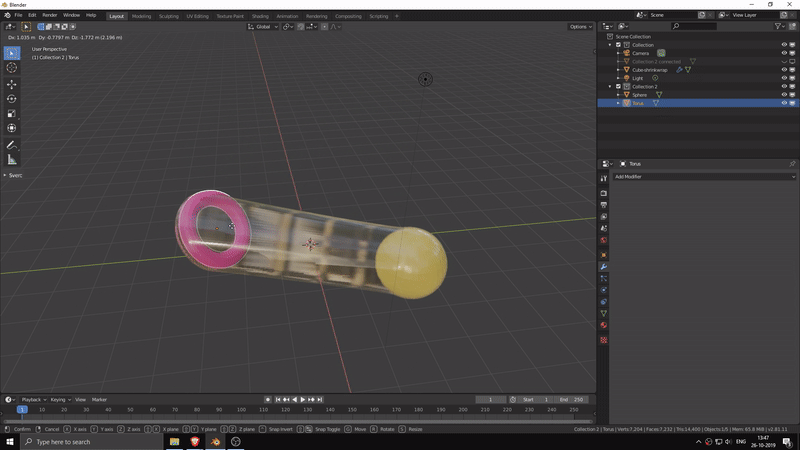This screenshot has height=450, width=800.
Task: Select the 3D Cursor tool
Action: click(x=12, y=68)
